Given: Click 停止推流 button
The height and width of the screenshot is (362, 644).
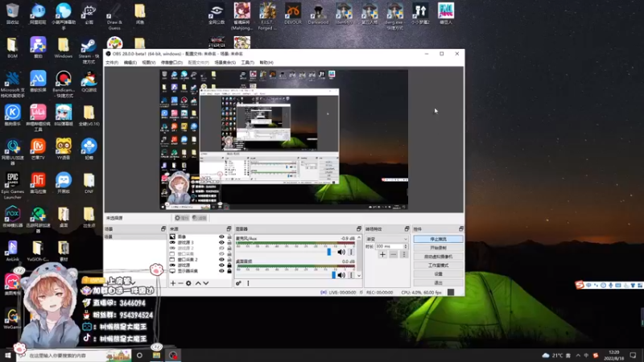Looking at the screenshot, I should coord(438,239).
